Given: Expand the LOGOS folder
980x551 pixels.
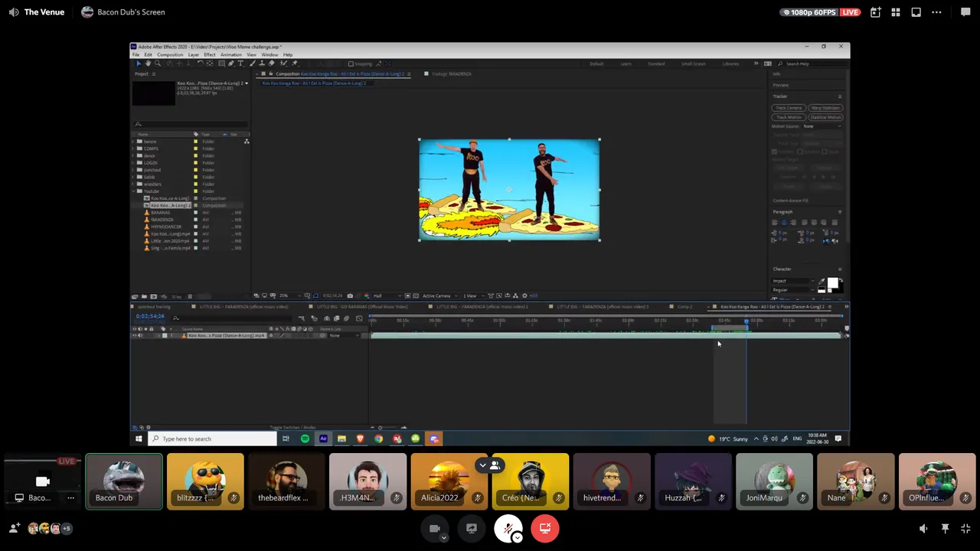Looking at the screenshot, I should point(135,162).
